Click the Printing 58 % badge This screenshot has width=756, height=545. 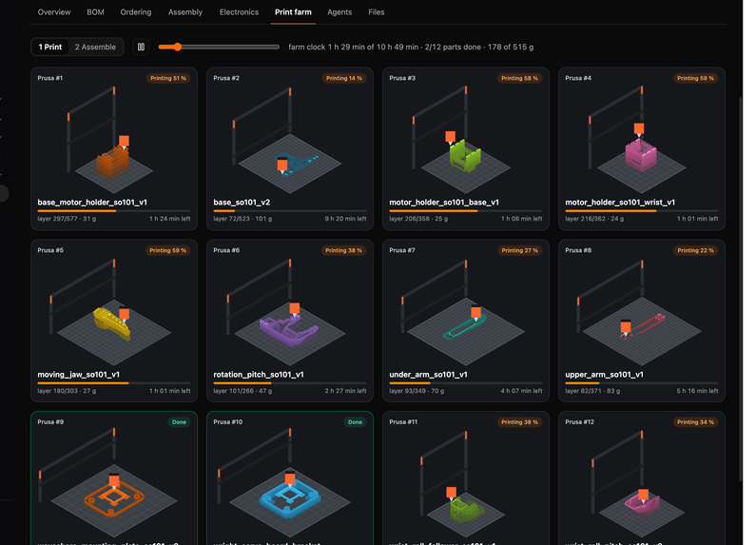(x=520, y=78)
